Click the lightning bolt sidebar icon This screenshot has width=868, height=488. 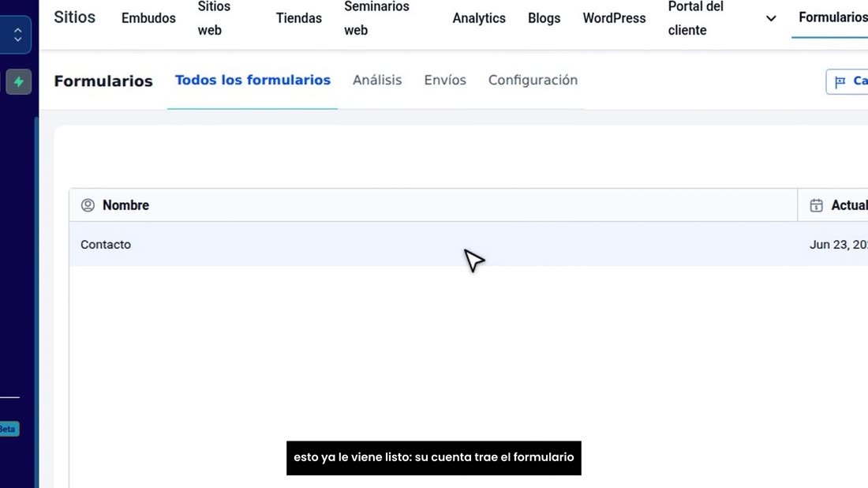pos(18,82)
